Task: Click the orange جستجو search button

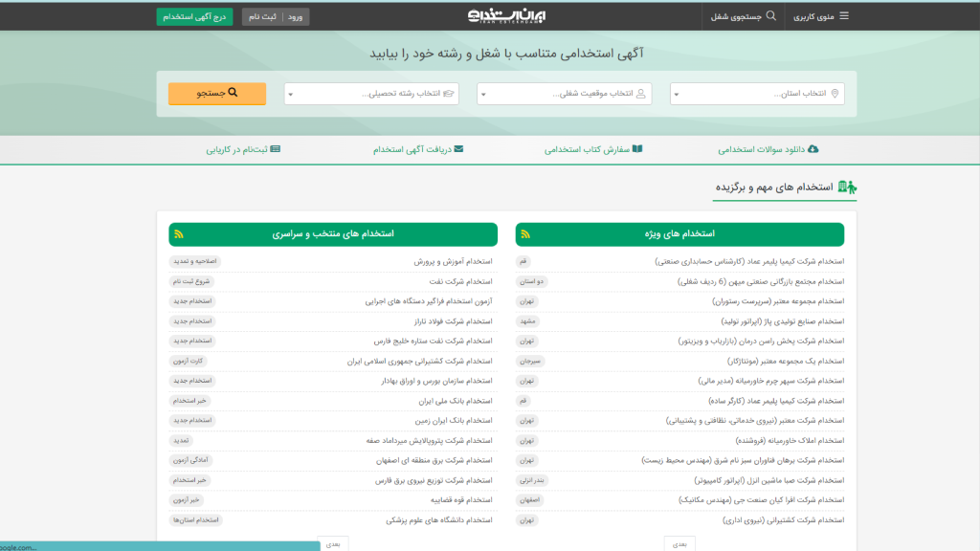Action: pyautogui.click(x=217, y=93)
